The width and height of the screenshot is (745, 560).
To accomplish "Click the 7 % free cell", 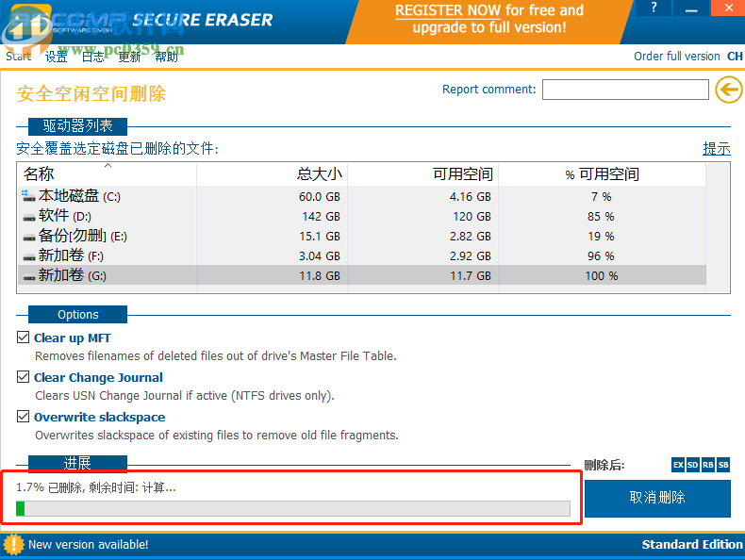I will [x=601, y=197].
